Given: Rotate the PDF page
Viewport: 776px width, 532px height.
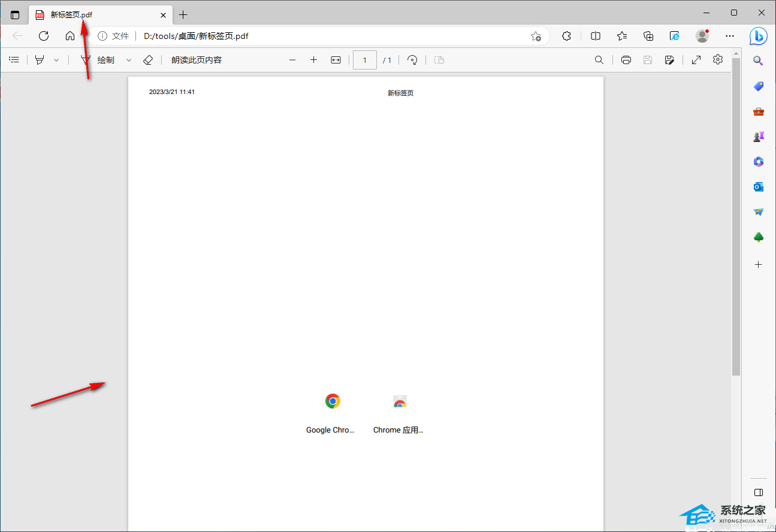Looking at the screenshot, I should point(412,60).
